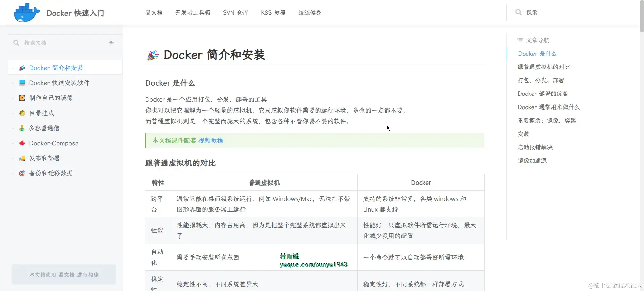The image size is (644, 291).
Task: Click the 性能 table cell
Action: pos(158,230)
